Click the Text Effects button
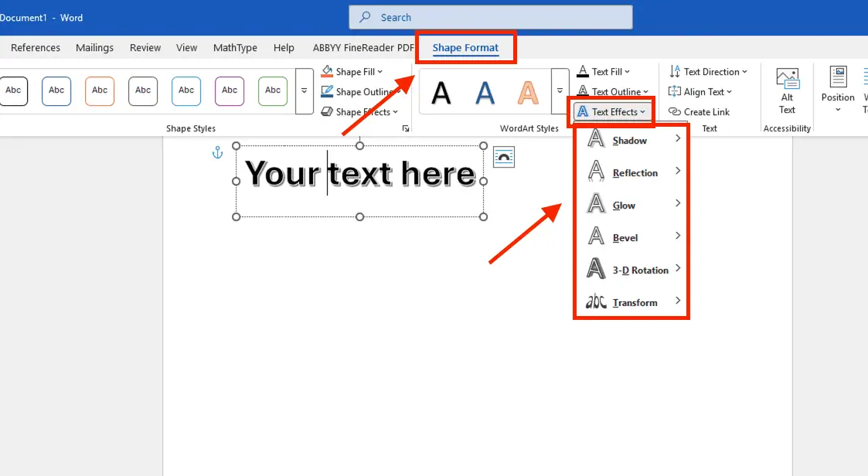 [611, 111]
